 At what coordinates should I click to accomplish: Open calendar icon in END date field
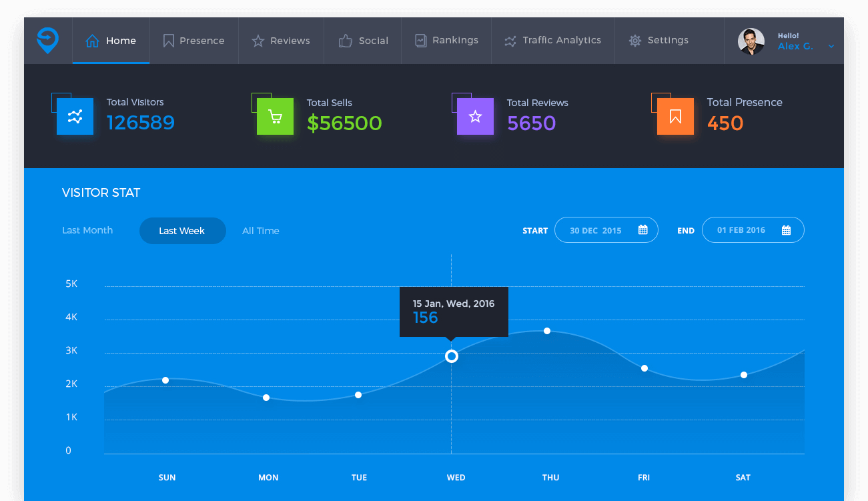pyautogui.click(x=786, y=230)
